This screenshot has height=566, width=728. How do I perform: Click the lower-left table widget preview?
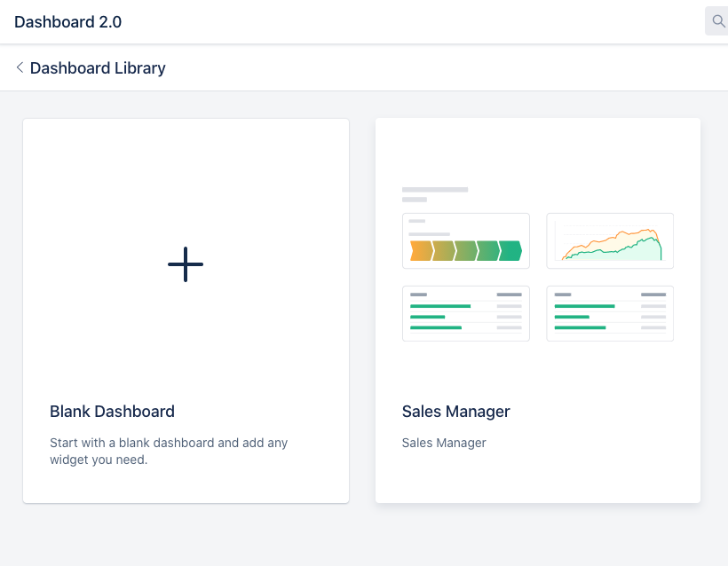[x=466, y=314]
